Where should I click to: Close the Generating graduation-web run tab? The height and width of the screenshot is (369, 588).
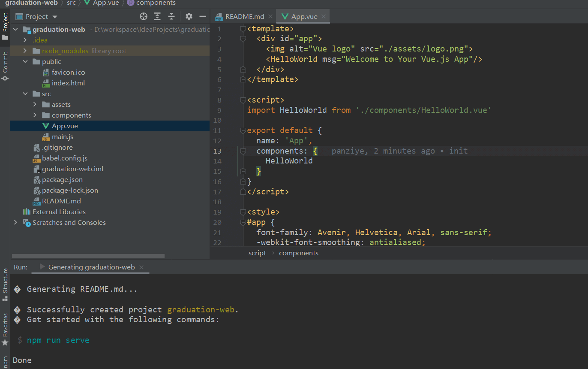tap(141, 267)
